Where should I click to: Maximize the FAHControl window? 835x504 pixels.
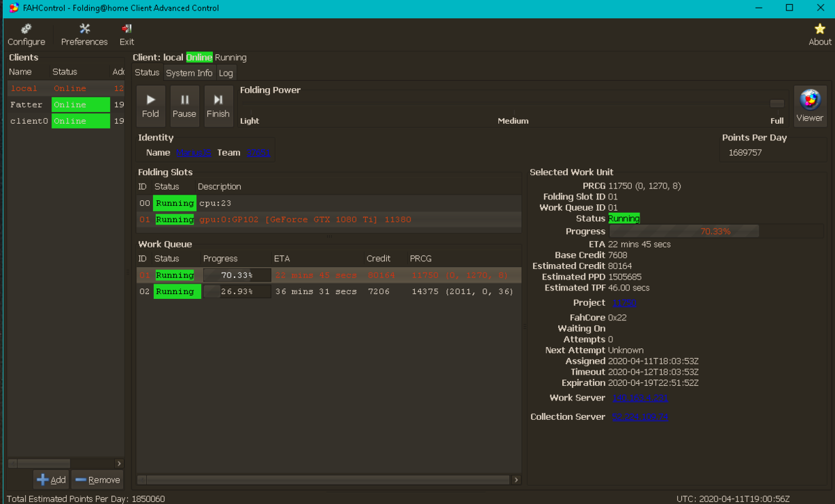(x=789, y=8)
